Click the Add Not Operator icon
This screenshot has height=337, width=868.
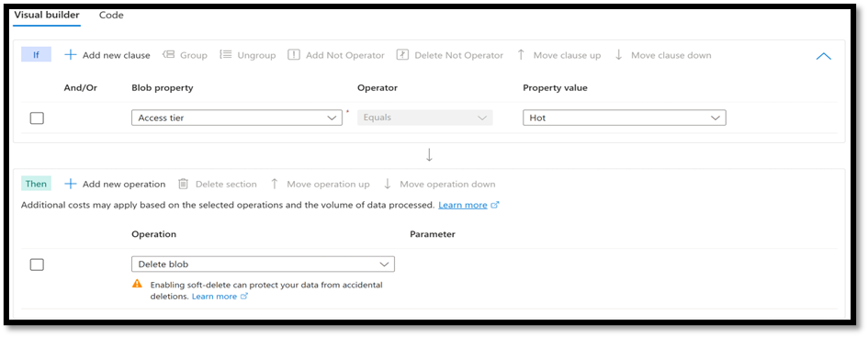coord(294,55)
